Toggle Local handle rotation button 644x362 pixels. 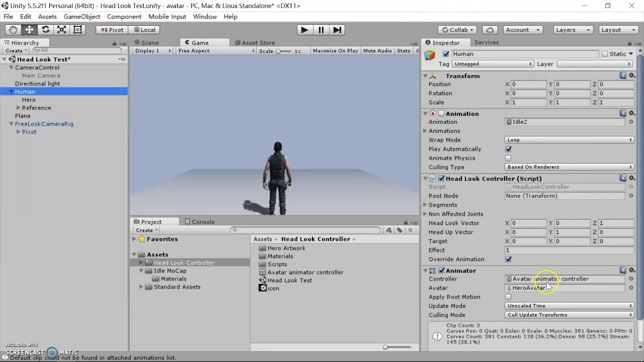[143, 30]
